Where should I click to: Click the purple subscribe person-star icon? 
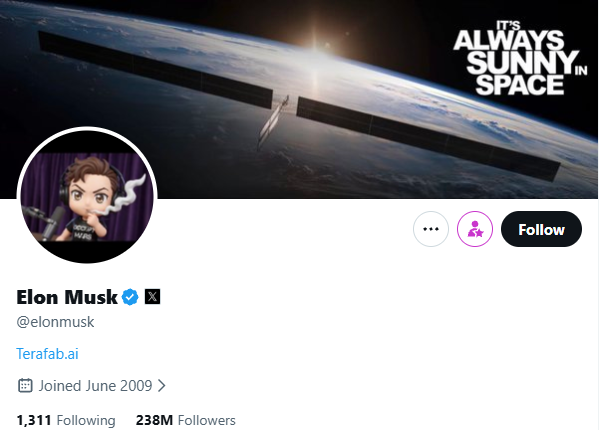(475, 229)
